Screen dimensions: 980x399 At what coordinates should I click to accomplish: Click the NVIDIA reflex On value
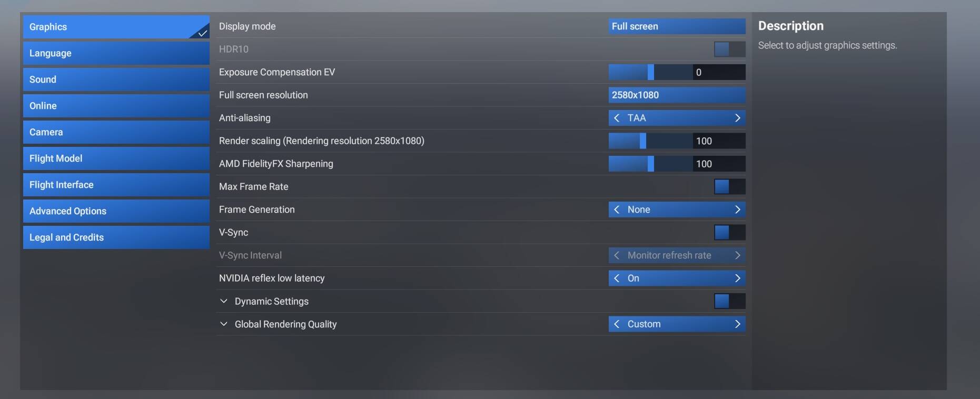633,278
